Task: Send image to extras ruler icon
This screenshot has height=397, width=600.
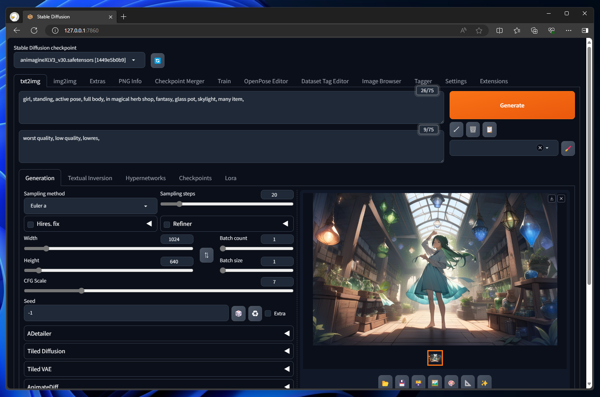Action: [x=468, y=382]
